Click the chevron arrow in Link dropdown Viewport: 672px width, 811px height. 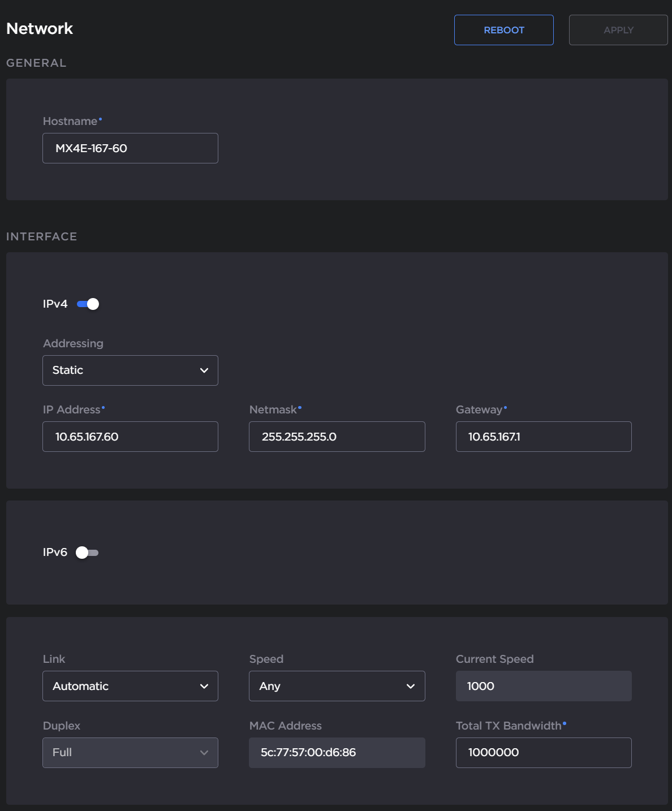coord(204,686)
